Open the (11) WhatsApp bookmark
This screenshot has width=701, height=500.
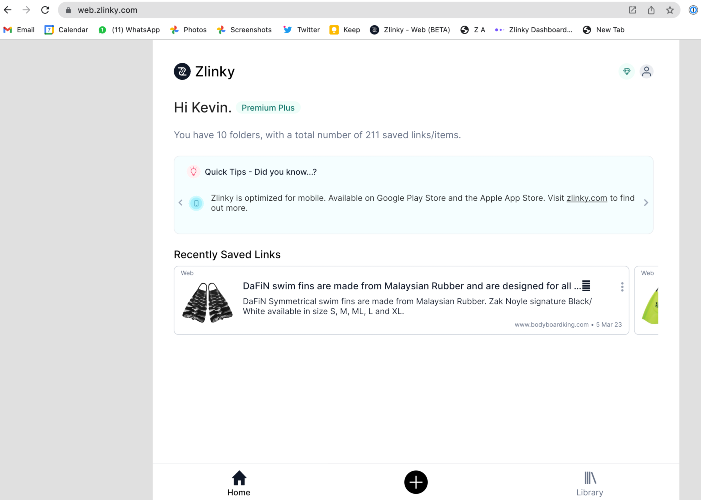(x=129, y=30)
